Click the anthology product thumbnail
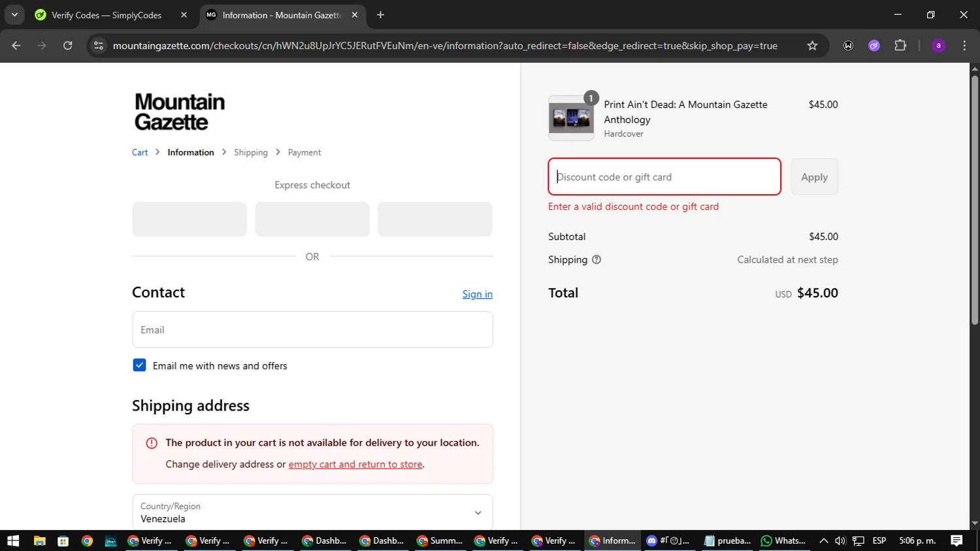Screen dimensions: 980x551 tap(571, 118)
